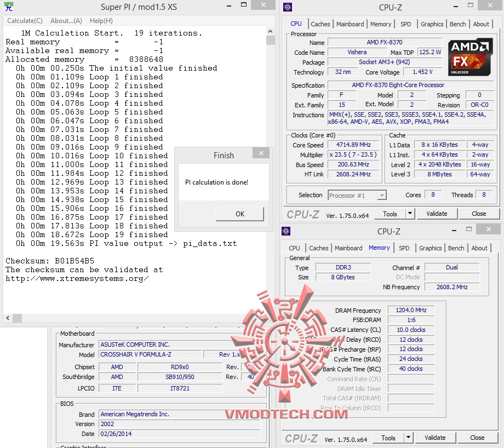Click Validate in top CPU-Z window

pyautogui.click(x=437, y=214)
